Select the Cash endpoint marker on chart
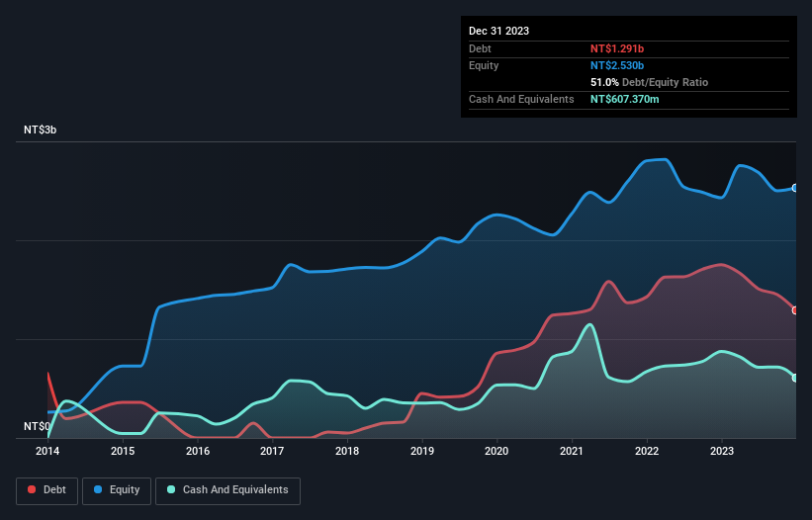This screenshot has width=812, height=520. 795,379
